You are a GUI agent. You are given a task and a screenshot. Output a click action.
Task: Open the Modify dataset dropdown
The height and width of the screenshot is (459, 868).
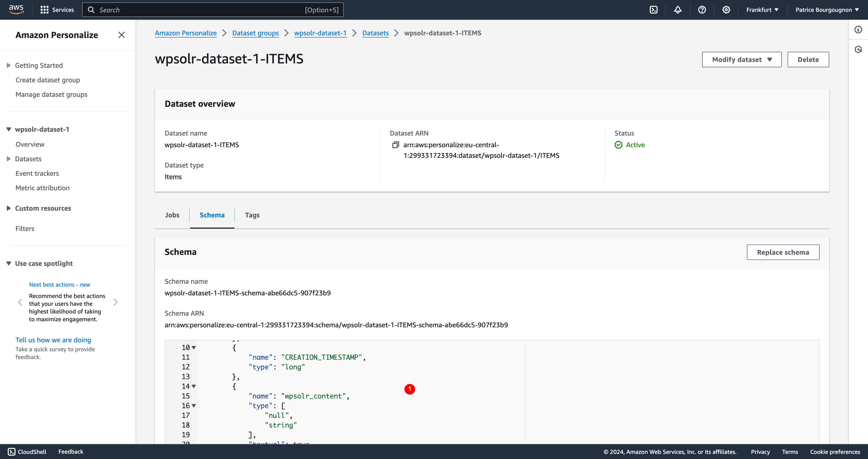(742, 60)
